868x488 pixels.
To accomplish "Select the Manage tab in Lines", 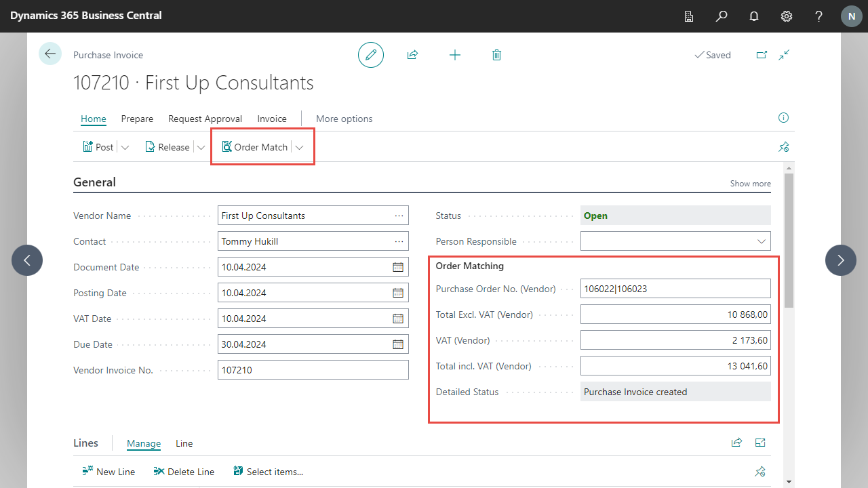I will [144, 443].
